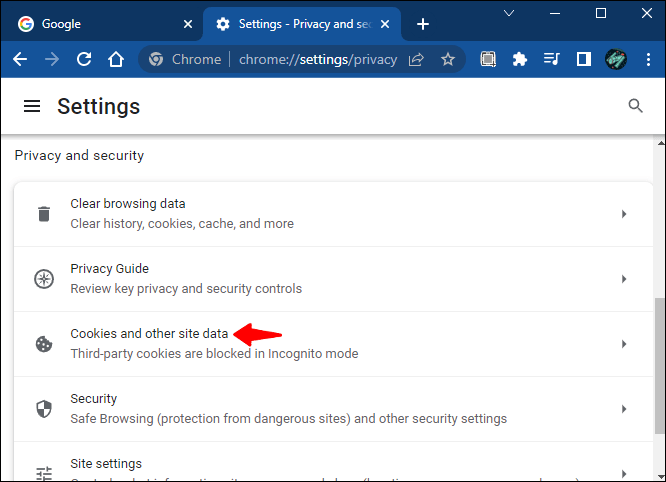Close the Google tab
The width and height of the screenshot is (666, 482).
[188, 24]
